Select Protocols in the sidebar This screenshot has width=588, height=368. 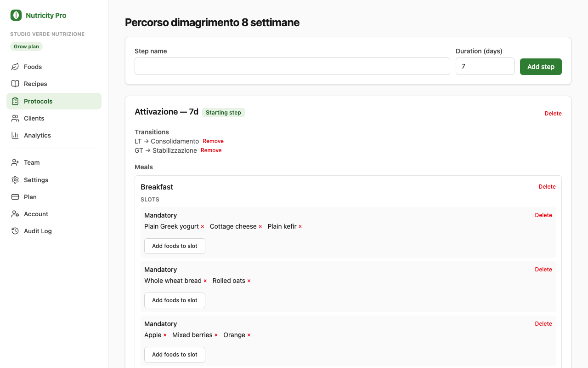pos(54,101)
